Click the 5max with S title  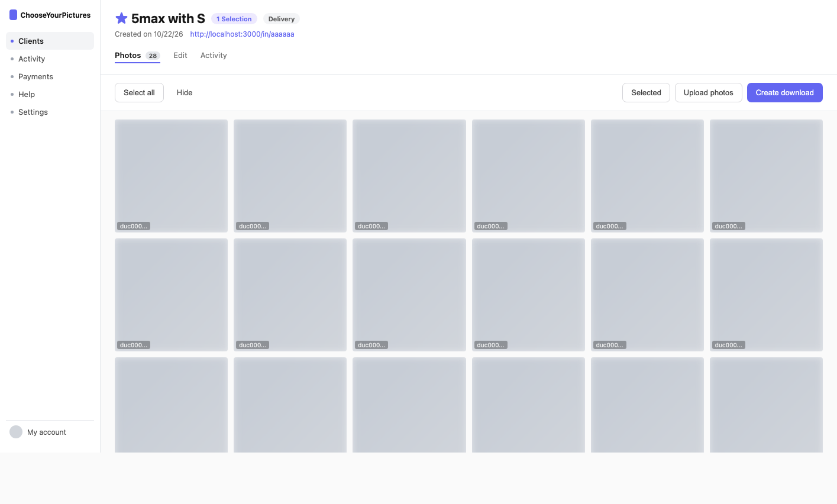pos(168,18)
